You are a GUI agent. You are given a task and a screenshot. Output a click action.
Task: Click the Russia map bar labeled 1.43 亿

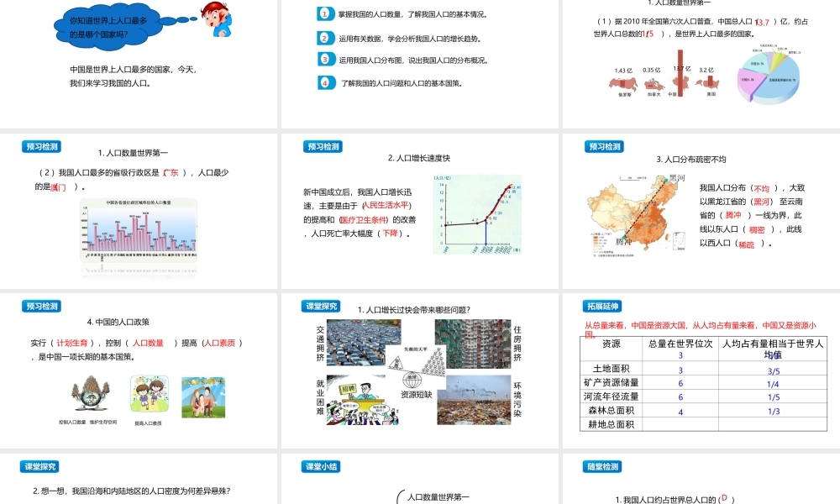tap(623, 82)
